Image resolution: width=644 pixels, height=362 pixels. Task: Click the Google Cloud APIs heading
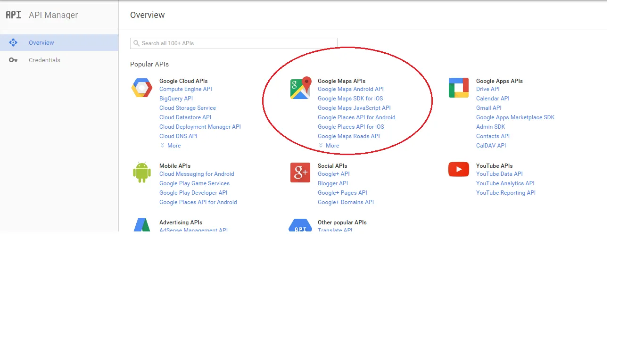coord(183,81)
